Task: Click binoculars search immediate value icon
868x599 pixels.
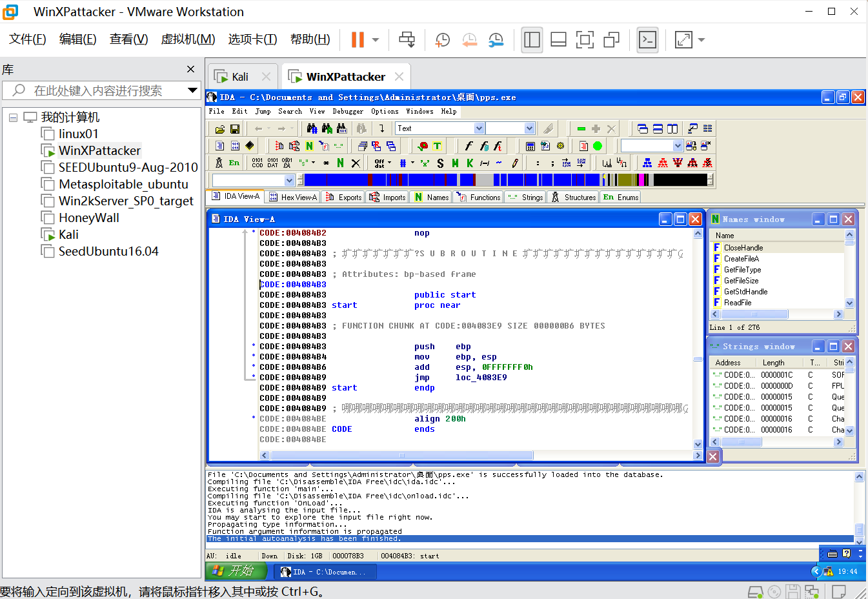Action: (x=312, y=128)
